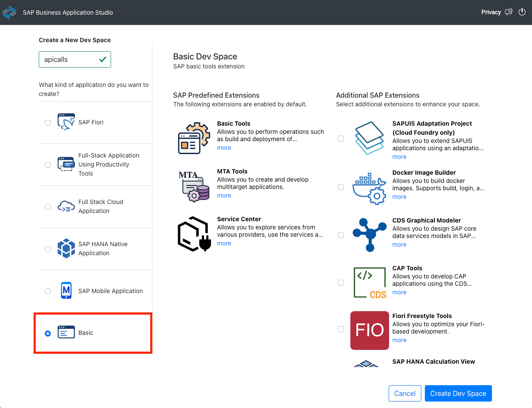The width and height of the screenshot is (532, 408).
Task: Click the CAP Tools title text
Action: pyautogui.click(x=407, y=268)
